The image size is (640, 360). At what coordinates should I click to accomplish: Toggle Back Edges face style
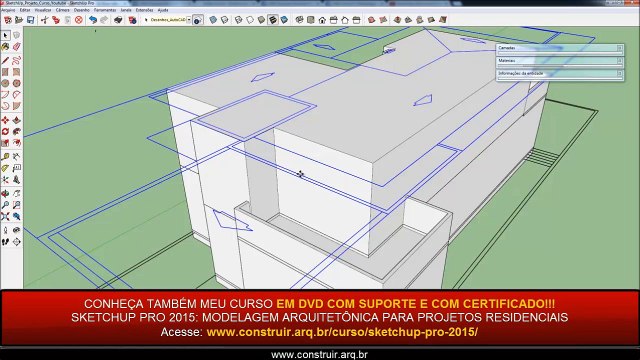pyautogui.click(x=224, y=20)
